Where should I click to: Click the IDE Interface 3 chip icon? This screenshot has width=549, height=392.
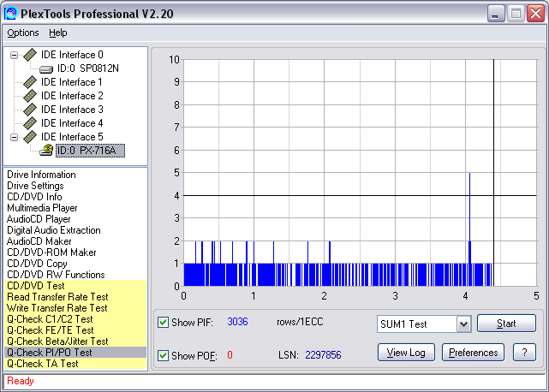(x=30, y=110)
